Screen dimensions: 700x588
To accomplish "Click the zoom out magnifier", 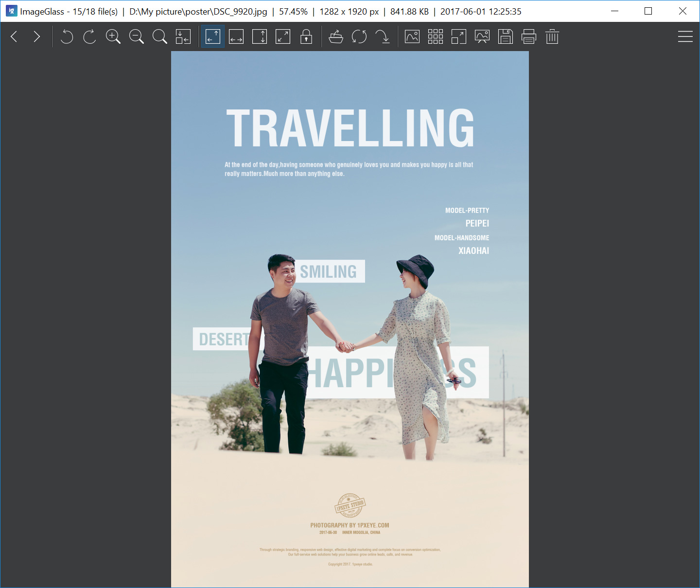I will tap(137, 36).
